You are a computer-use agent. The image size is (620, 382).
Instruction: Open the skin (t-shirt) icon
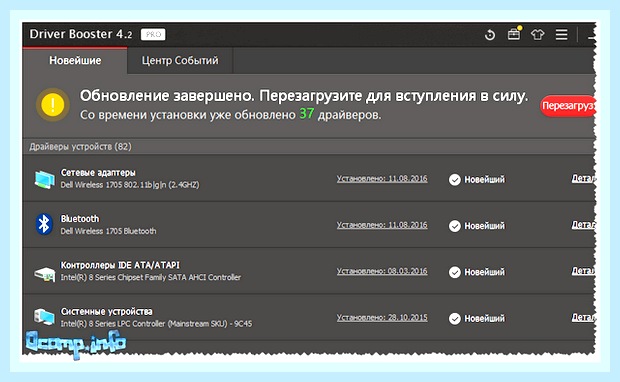[x=537, y=35]
